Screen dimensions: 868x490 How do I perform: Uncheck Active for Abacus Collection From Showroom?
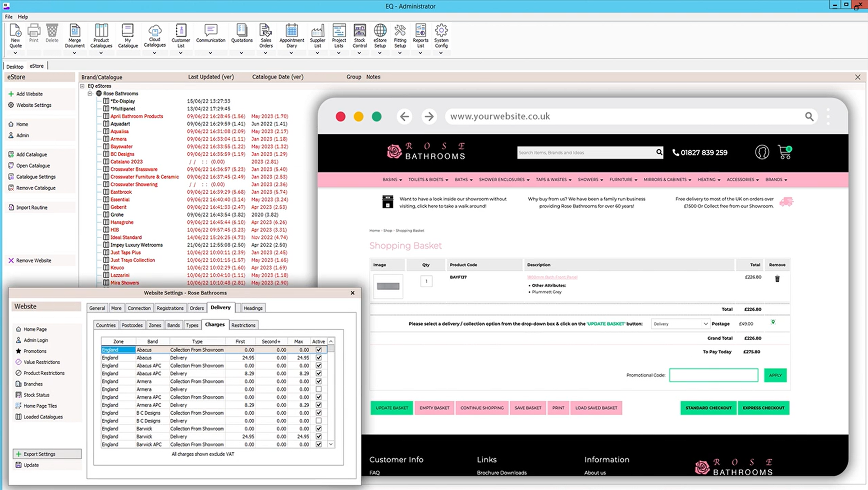[319, 350]
